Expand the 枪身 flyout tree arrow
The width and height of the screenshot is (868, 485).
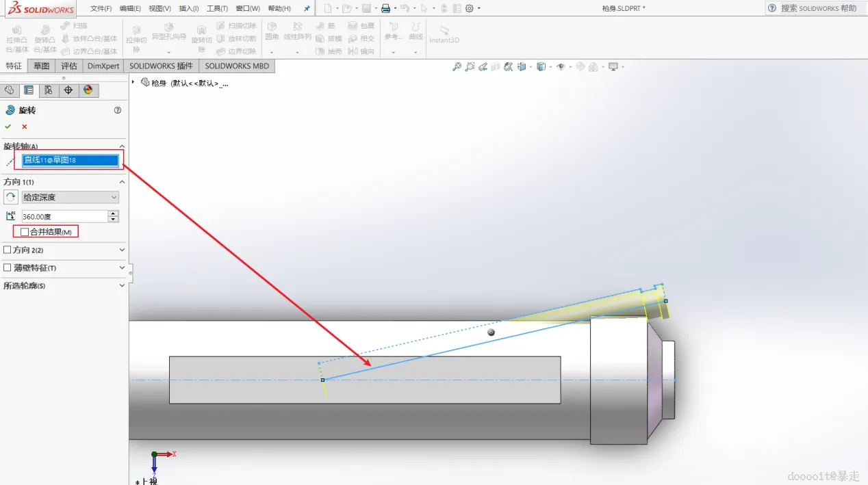[x=133, y=83]
